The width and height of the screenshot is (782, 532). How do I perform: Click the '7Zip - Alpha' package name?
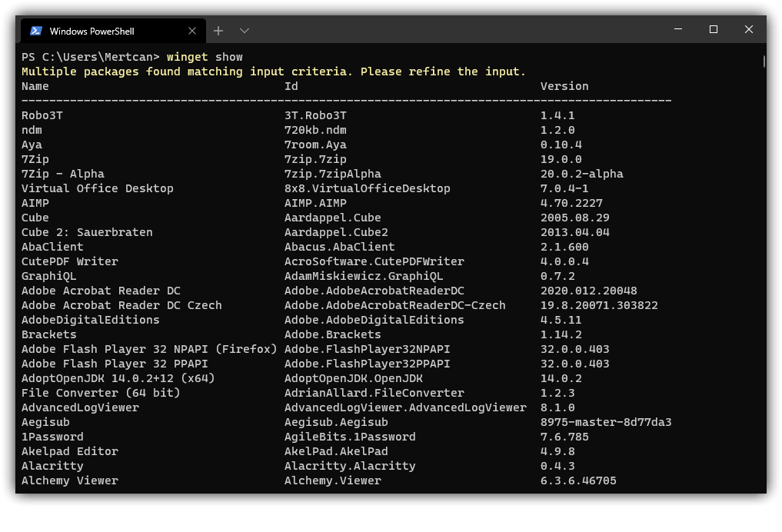(63, 174)
